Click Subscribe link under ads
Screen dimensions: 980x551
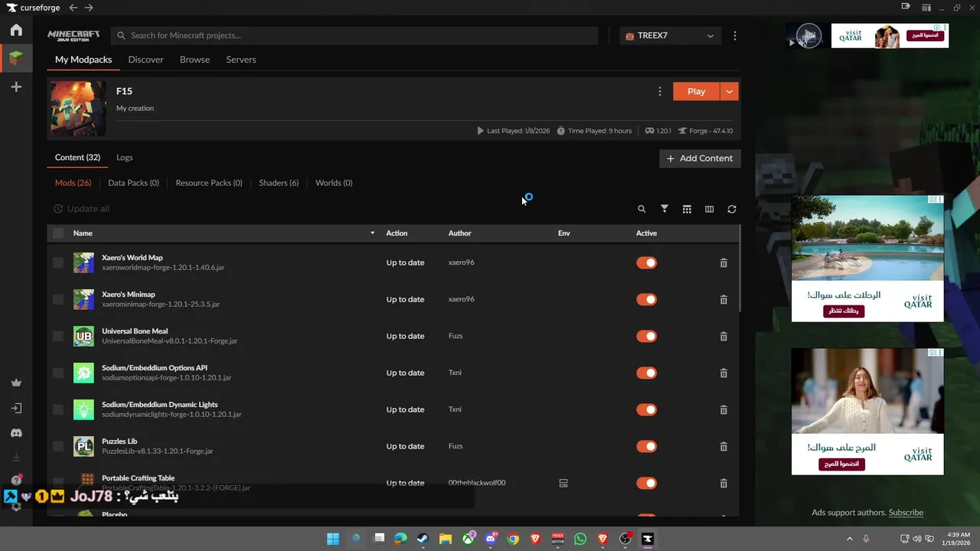pyautogui.click(x=906, y=513)
